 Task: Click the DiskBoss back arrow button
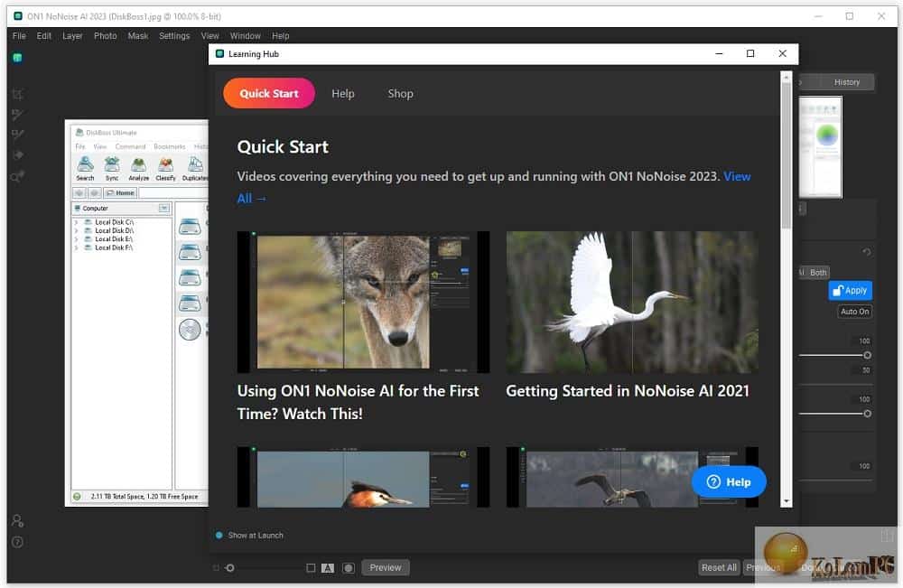[79, 193]
